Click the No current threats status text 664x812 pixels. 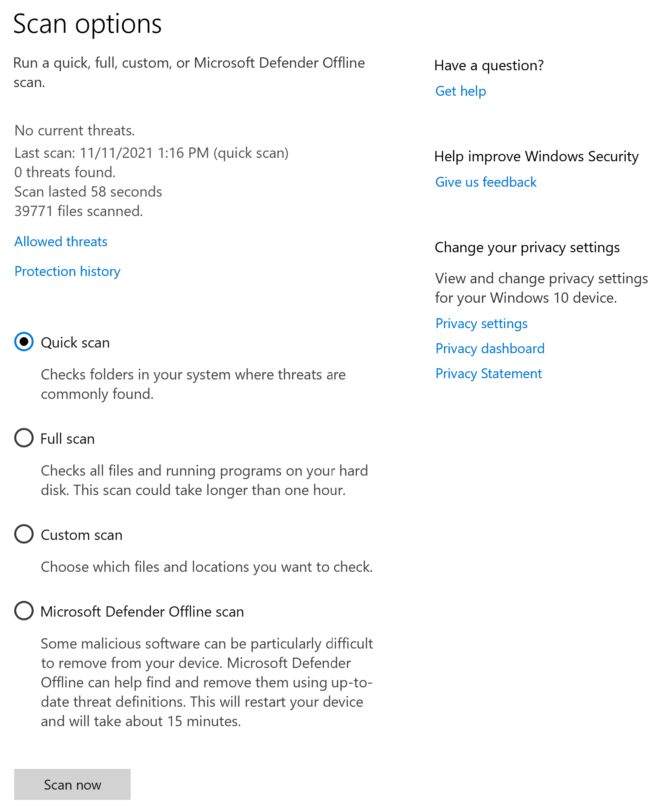[75, 131]
